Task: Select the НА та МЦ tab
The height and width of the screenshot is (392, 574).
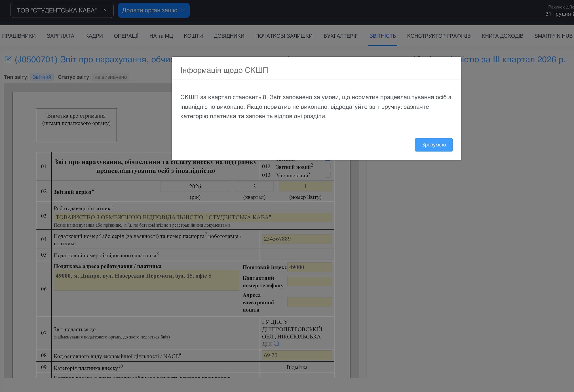Action: click(161, 36)
